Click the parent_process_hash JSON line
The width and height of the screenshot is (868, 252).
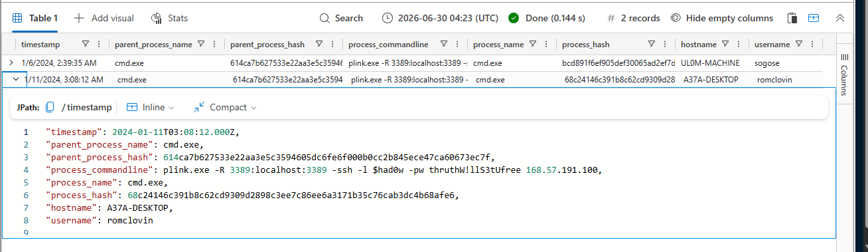(x=271, y=157)
